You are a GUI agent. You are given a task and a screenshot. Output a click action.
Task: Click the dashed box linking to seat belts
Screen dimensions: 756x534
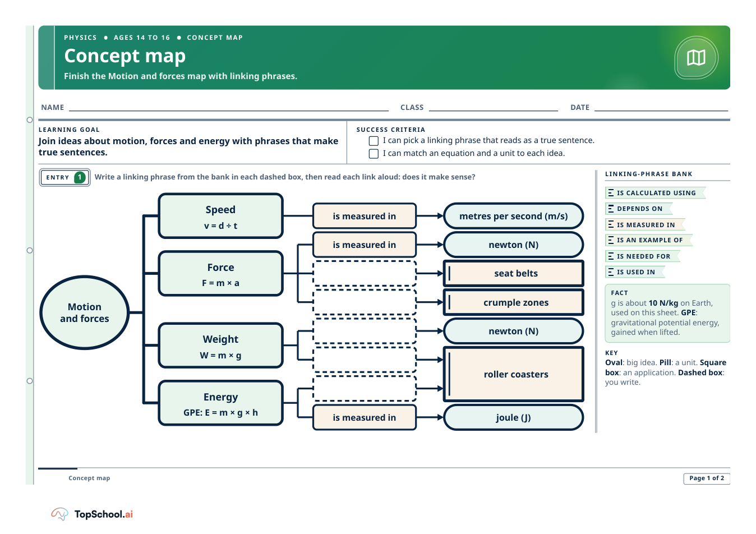365,274
